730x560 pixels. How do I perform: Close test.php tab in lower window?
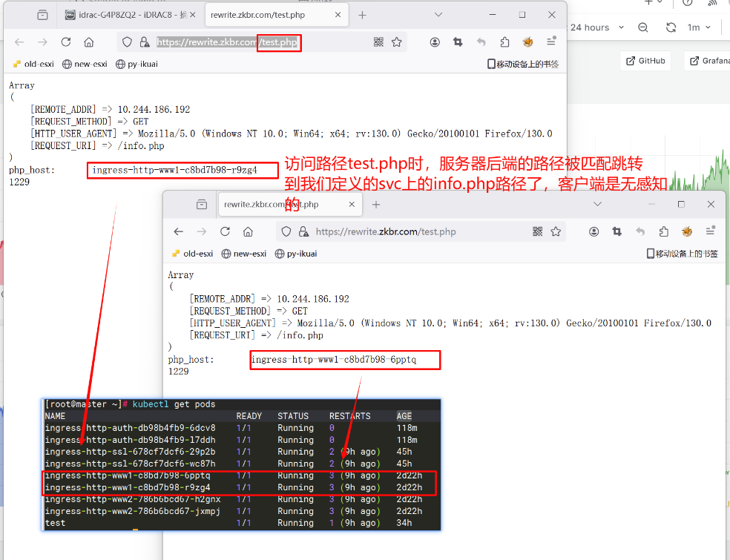pyautogui.click(x=352, y=205)
